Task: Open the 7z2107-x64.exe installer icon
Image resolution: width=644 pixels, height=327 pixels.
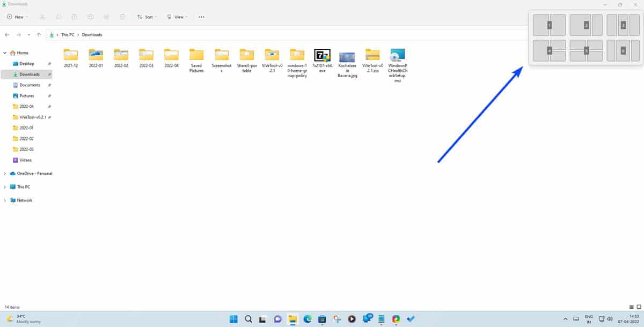Action: tap(322, 55)
